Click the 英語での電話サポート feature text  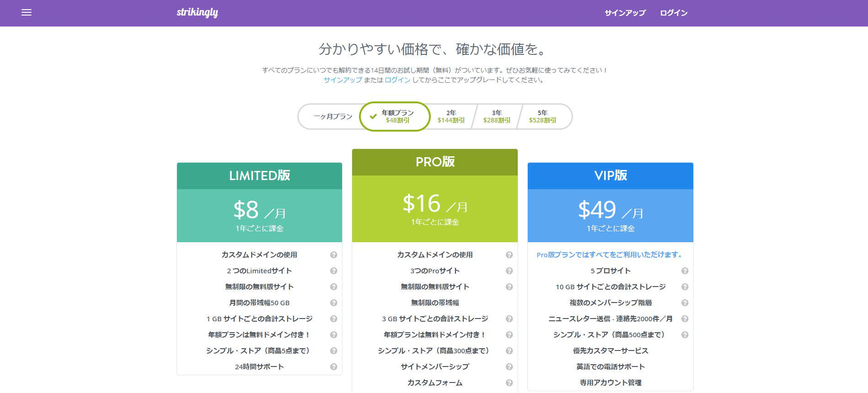611,367
